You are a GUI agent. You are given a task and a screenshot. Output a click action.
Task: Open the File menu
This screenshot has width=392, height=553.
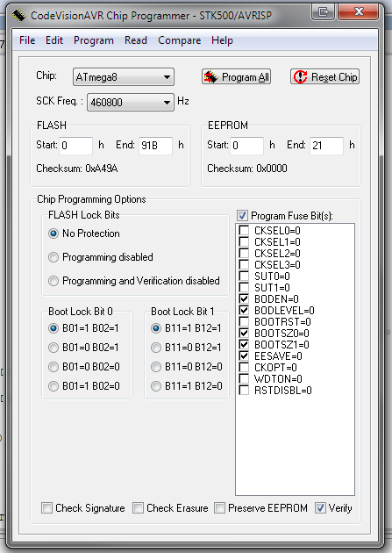(x=27, y=40)
